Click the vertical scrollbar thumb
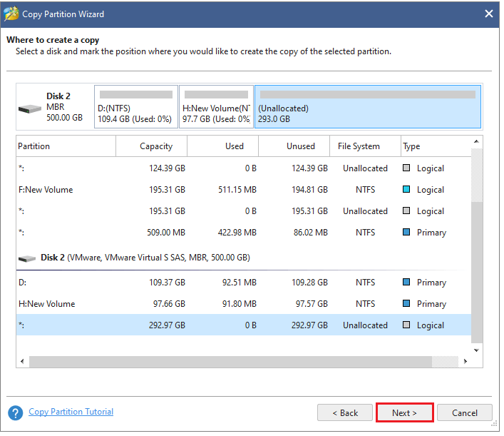This screenshot has width=504, height=436. click(x=477, y=273)
